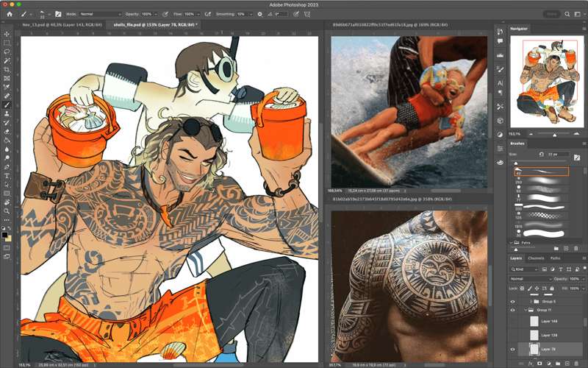Click the search icon at top right
This screenshot has width=588, height=368.
point(567,14)
